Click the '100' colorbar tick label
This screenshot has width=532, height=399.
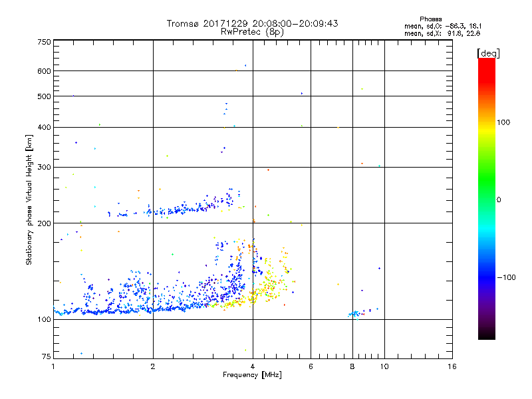503,122
